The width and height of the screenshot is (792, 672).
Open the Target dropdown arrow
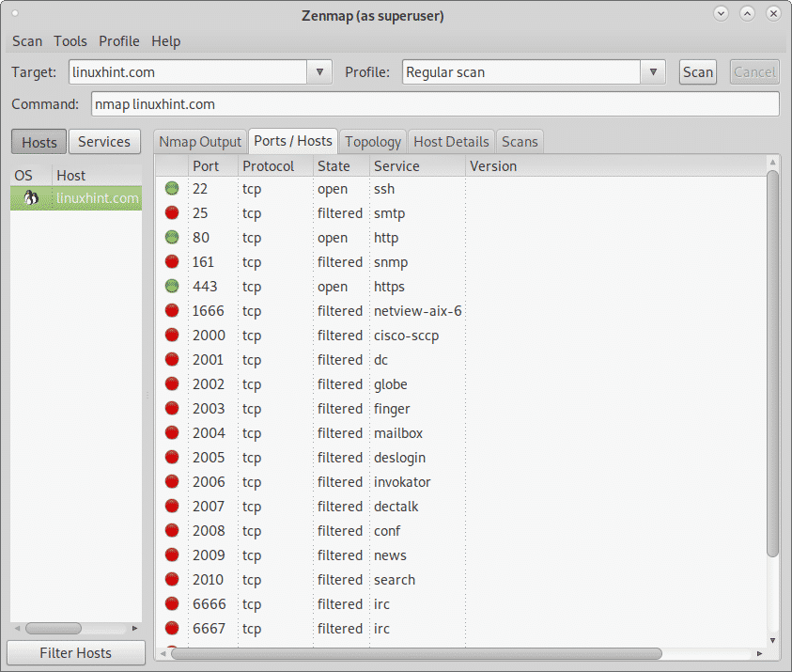(x=320, y=72)
